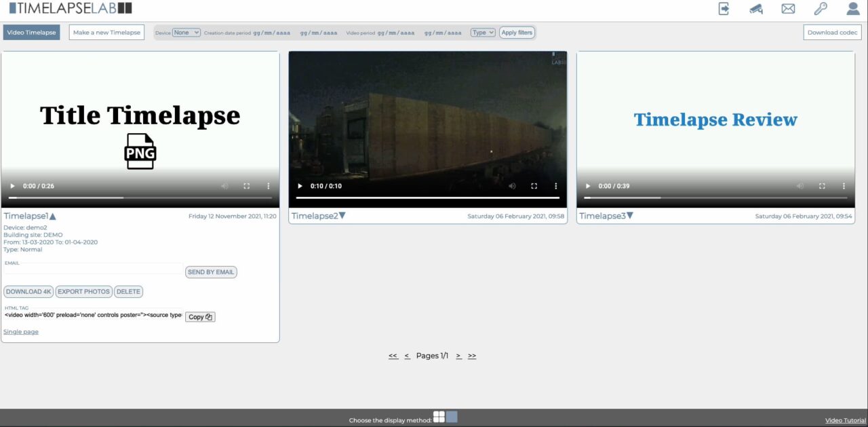The image size is (868, 427).
Task: Play the Timelapse2 video
Action: point(300,186)
